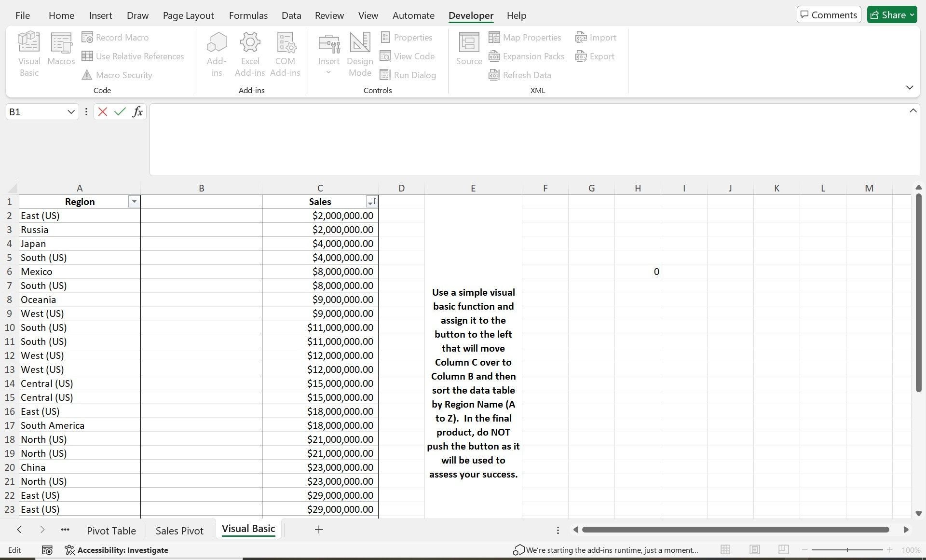Image resolution: width=926 pixels, height=560 pixels.
Task: Add a new worksheet with the plus button
Action: [x=318, y=529]
